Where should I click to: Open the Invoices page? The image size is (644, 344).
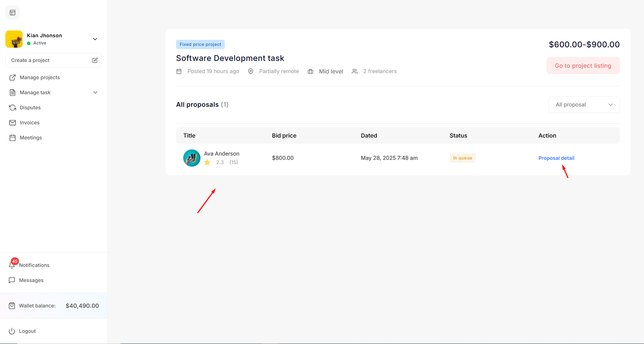[29, 123]
